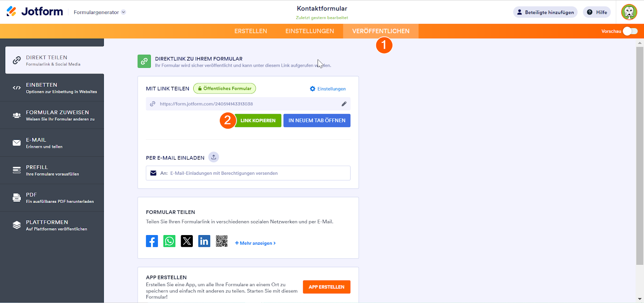Open FORMULAR ZUWEISEN section
This screenshot has height=303, width=644.
point(52,115)
